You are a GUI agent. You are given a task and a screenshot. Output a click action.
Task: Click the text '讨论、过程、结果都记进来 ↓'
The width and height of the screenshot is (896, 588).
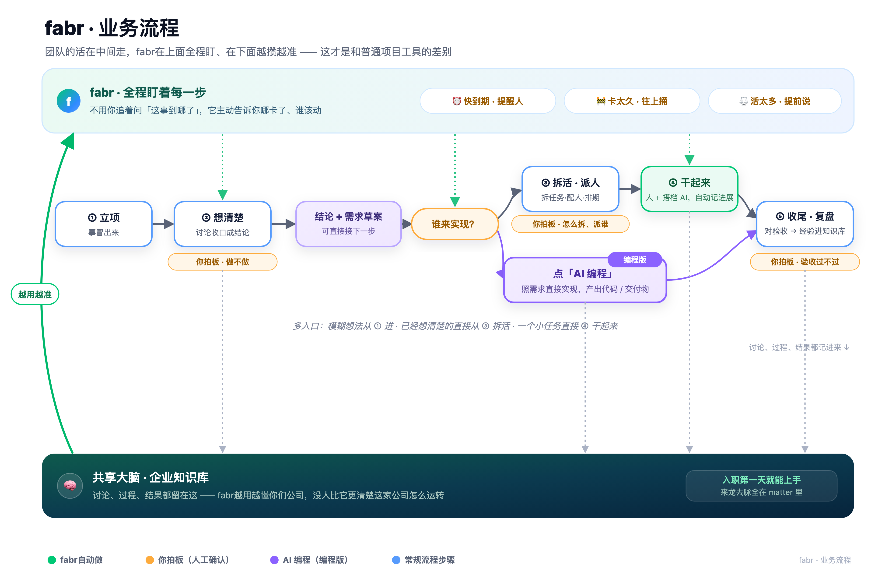pos(799,347)
